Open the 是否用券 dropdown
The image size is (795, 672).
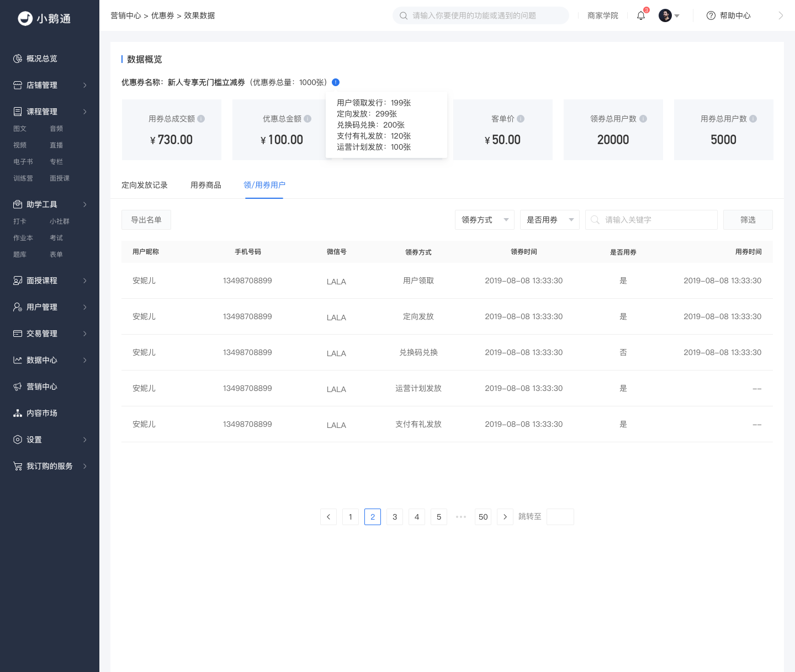coord(550,220)
